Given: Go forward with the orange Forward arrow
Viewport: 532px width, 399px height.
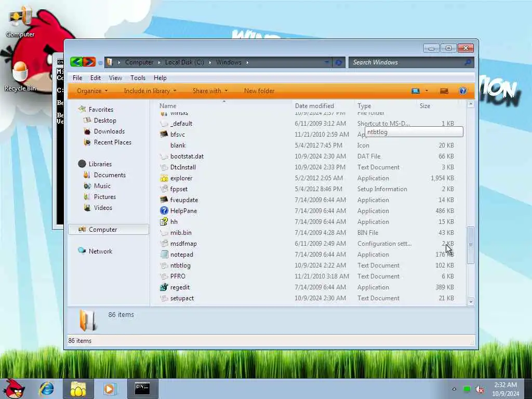Looking at the screenshot, I should pyautogui.click(x=89, y=62).
